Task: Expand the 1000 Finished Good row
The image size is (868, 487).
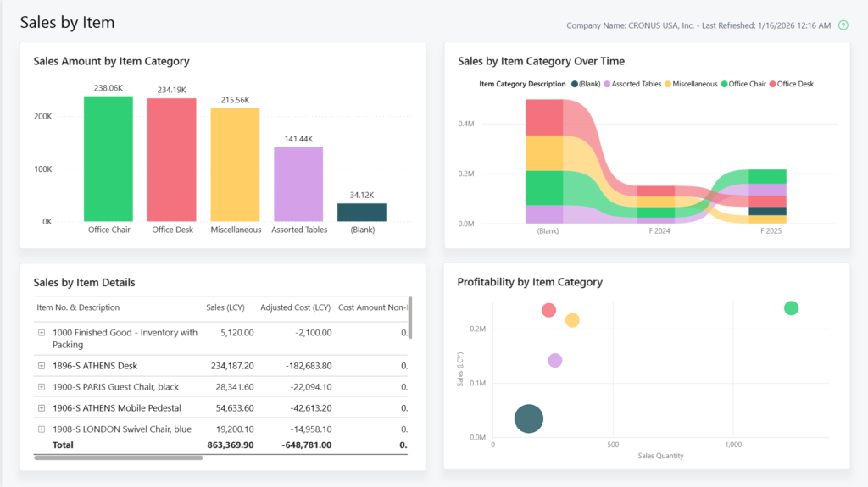Action: pyautogui.click(x=42, y=333)
